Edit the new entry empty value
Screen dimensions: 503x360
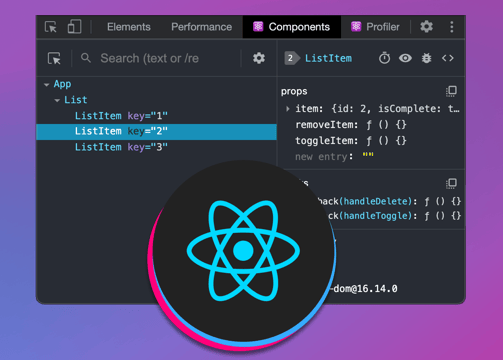coord(368,155)
